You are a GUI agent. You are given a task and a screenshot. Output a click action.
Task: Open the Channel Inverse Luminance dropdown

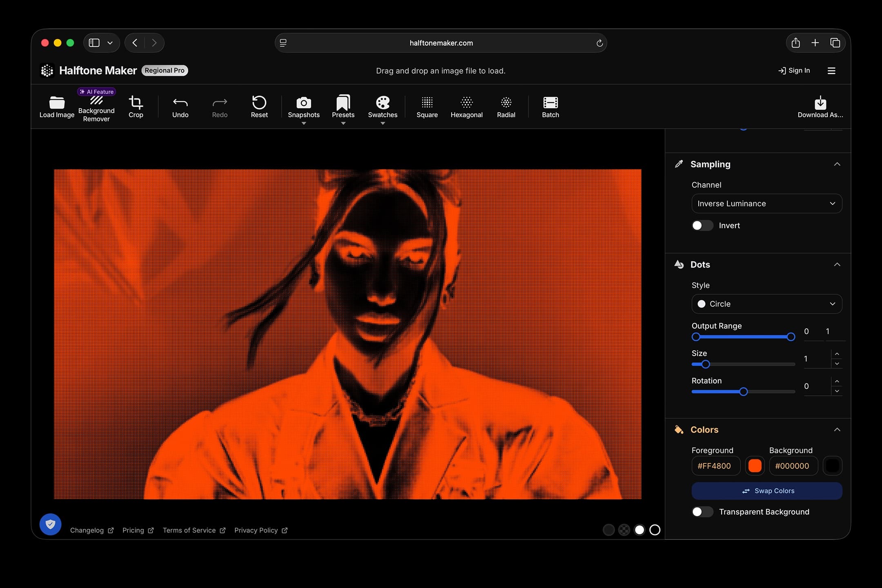(x=766, y=203)
